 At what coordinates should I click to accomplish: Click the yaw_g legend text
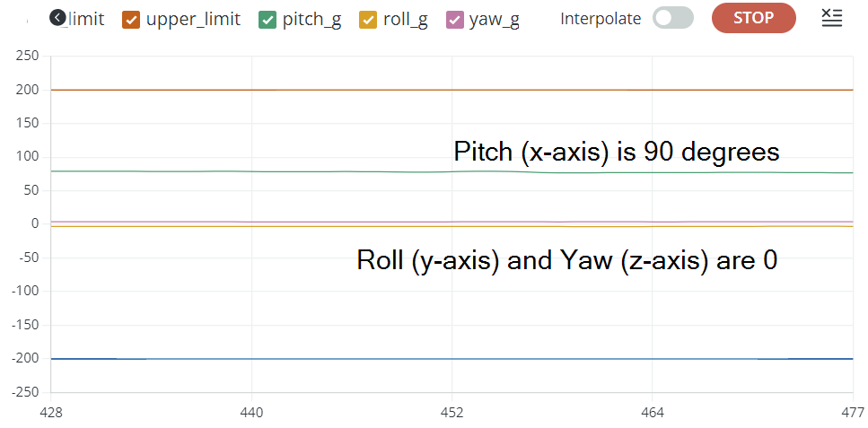(494, 20)
